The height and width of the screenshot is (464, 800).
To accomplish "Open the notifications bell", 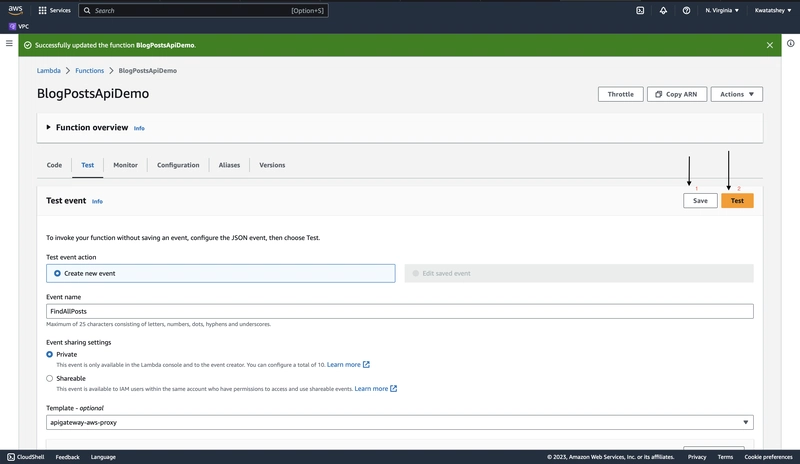I will coord(663,10).
